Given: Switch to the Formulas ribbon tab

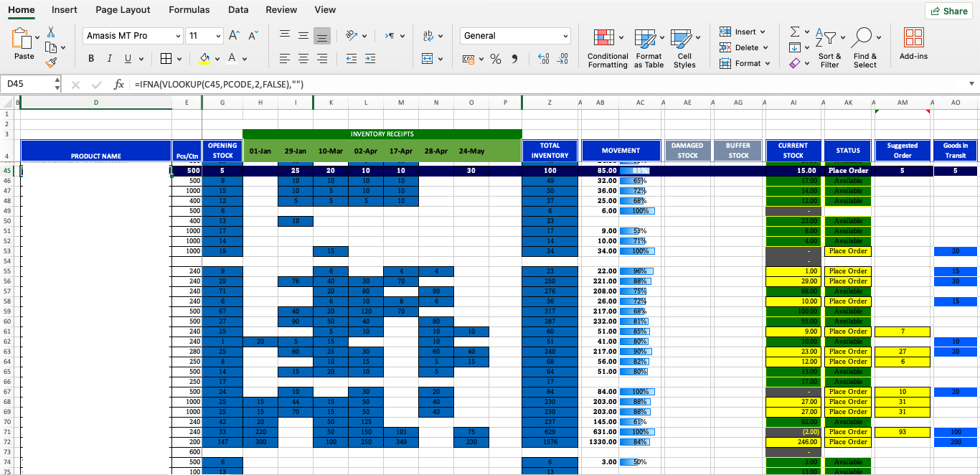Looking at the screenshot, I should (189, 10).
